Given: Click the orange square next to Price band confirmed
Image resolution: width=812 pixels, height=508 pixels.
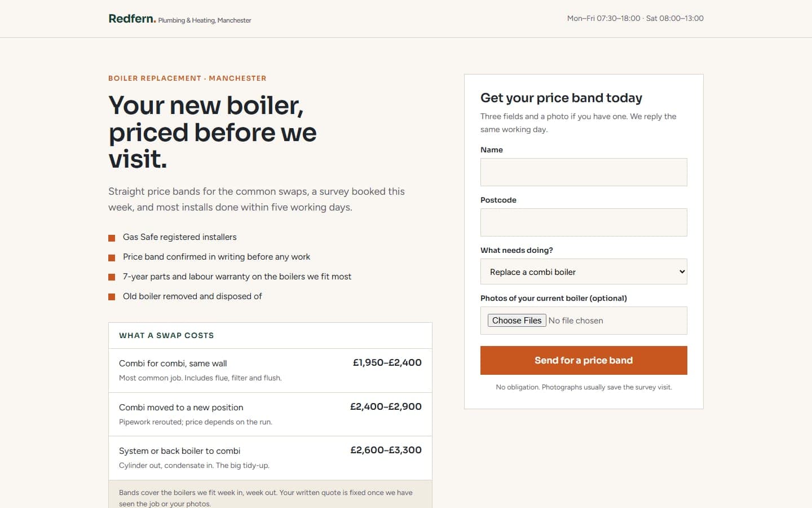Looking at the screenshot, I should (x=112, y=257).
